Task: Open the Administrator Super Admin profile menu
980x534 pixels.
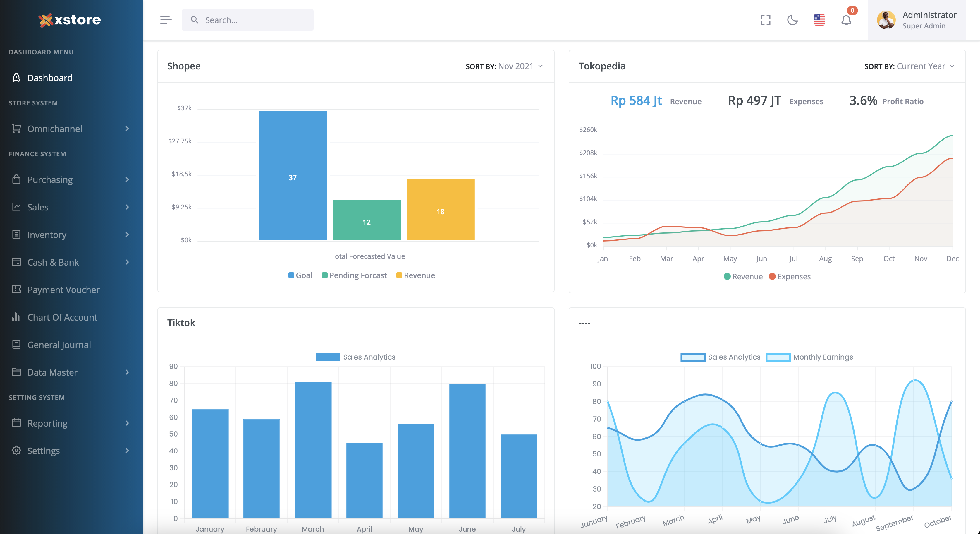Action: pyautogui.click(x=917, y=20)
